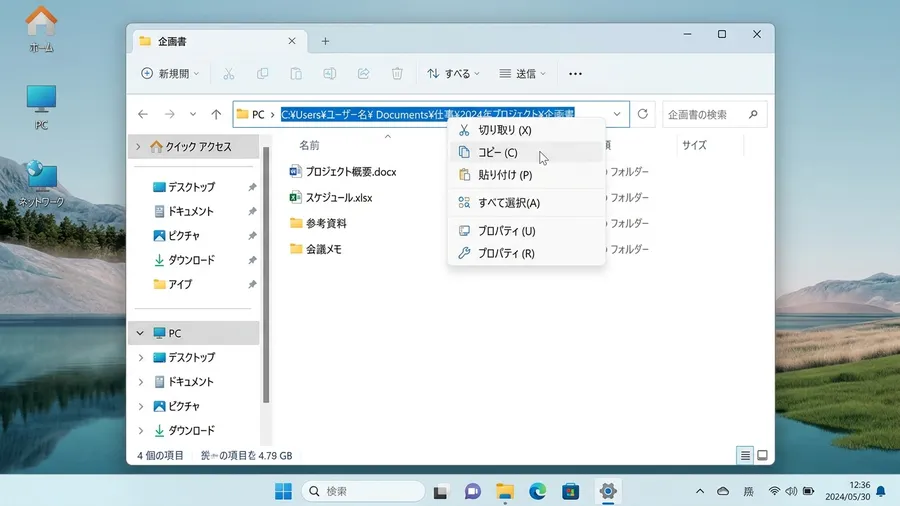Open File Explorer on the taskbar
900x506 pixels.
[x=505, y=492]
